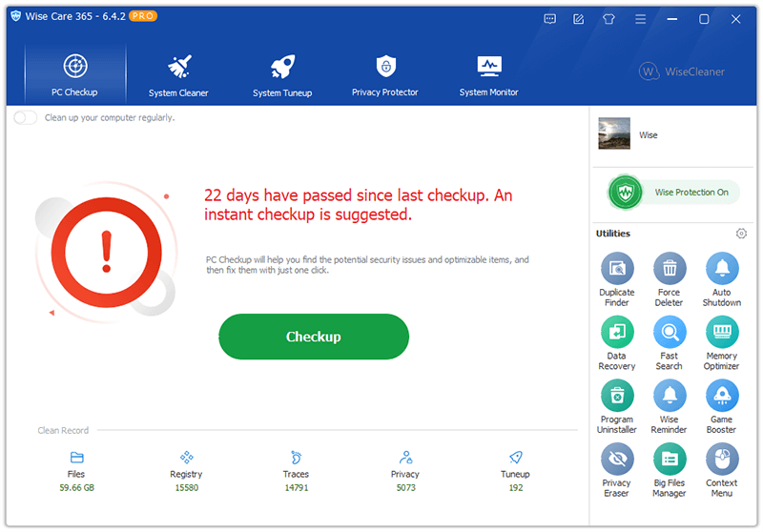Viewport: 763px width, 532px height.
Task: Minimize the Wise Care 365 window
Action: (672, 19)
